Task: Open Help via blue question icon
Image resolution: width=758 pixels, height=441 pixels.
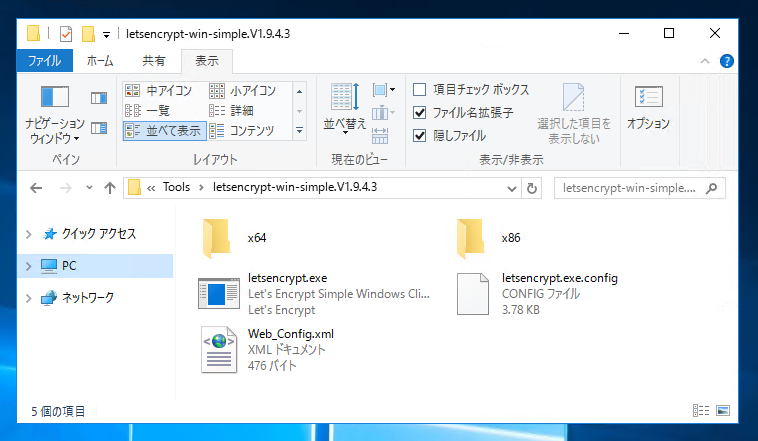Action: pos(727,61)
